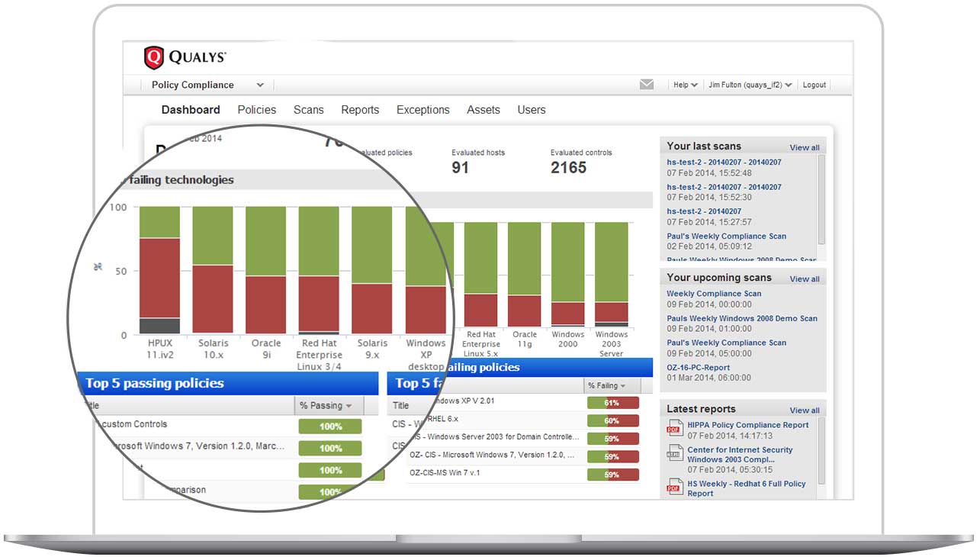Click the PDF icon beside HIPPA Policy Compliance Report

click(x=674, y=429)
